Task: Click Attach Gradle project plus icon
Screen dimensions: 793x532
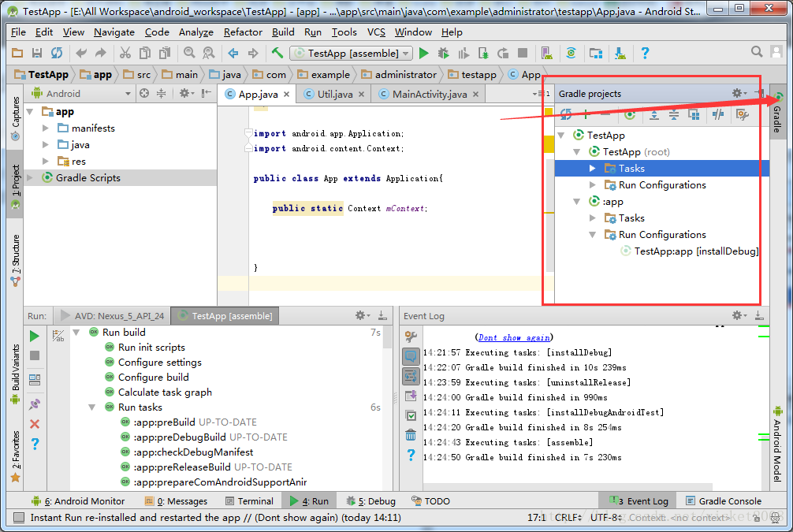Action: pyautogui.click(x=586, y=115)
